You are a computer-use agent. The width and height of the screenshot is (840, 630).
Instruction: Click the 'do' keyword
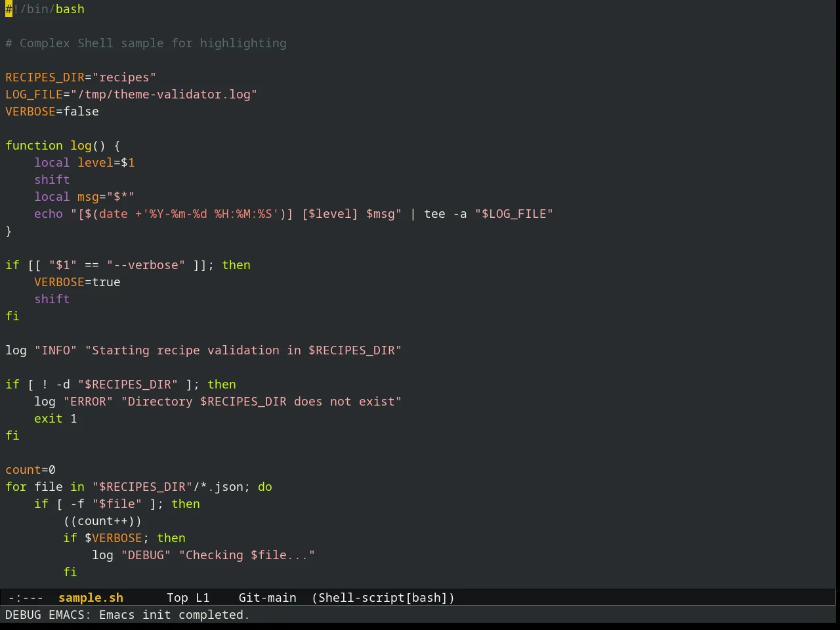[x=264, y=487]
